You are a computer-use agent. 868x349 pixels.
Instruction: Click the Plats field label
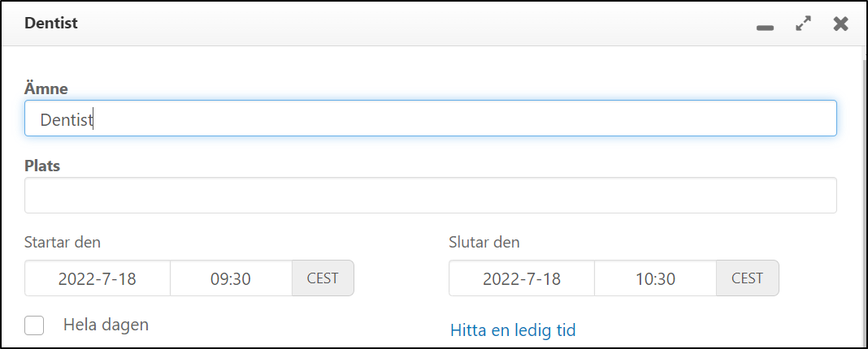[x=43, y=166]
